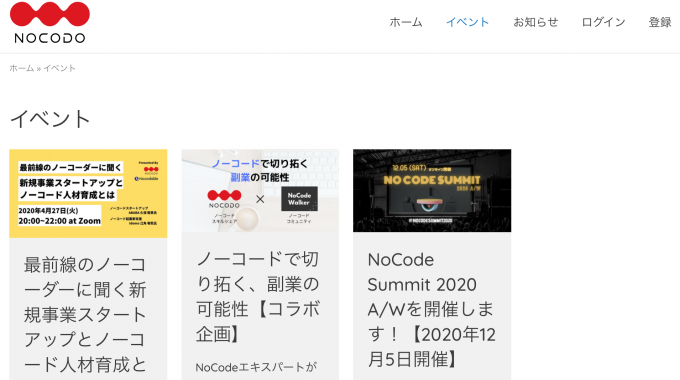Click the ホーム breadcrumb link
680x380 pixels.
pos(22,68)
